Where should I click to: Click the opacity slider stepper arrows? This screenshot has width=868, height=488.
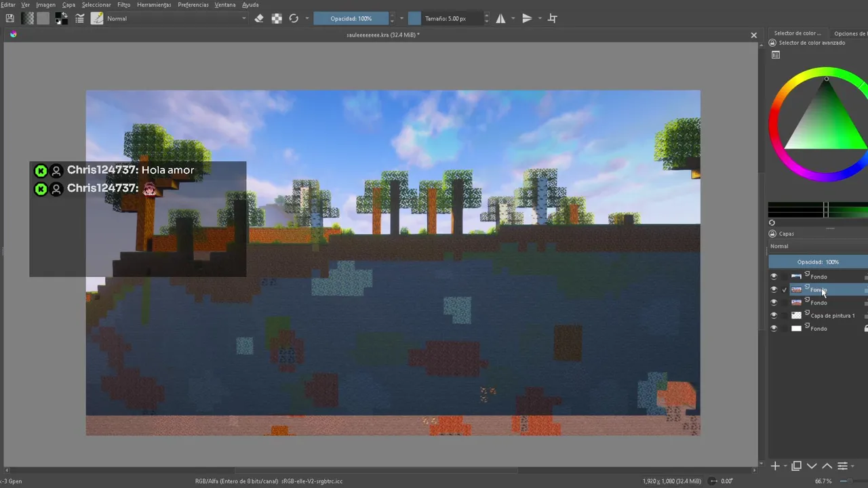[x=393, y=18]
